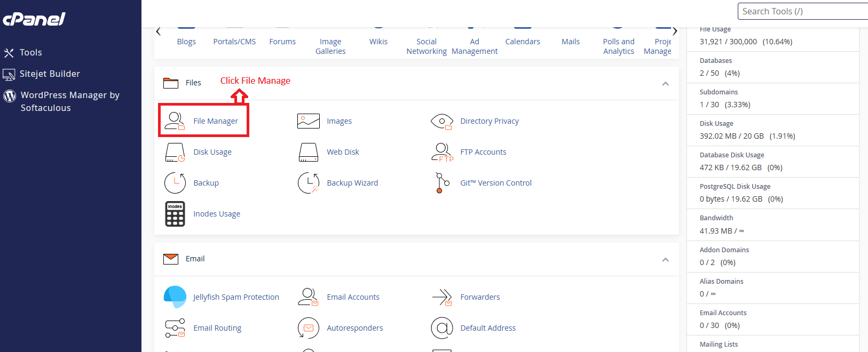The width and height of the screenshot is (868, 352).
Task: Click the WordPress logo icon in sidebar
Action: (x=10, y=95)
